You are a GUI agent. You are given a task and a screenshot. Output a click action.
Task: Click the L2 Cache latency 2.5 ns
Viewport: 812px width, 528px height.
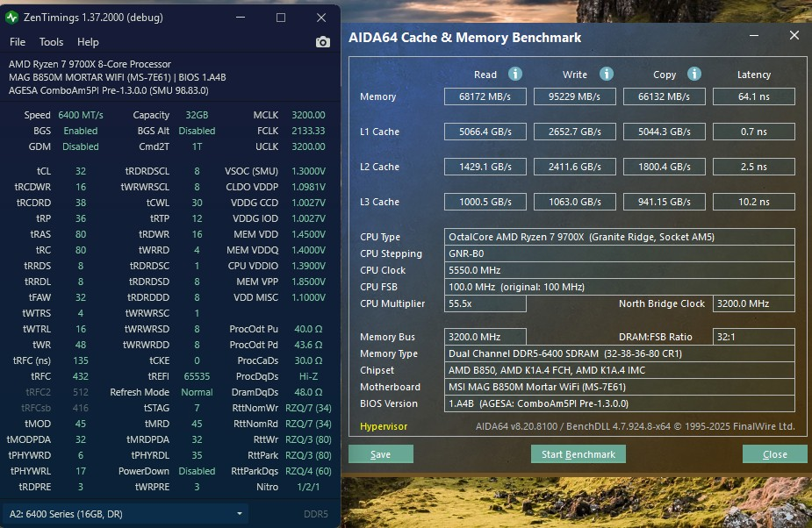point(754,167)
